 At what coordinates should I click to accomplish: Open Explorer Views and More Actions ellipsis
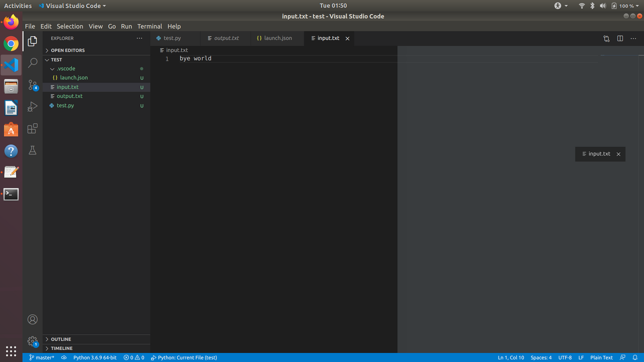tap(139, 38)
